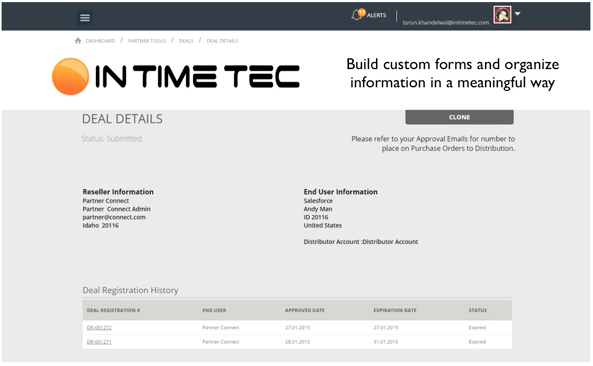Open deal registration DR-001272 link
The height and width of the screenshot is (366, 593).
(x=99, y=328)
